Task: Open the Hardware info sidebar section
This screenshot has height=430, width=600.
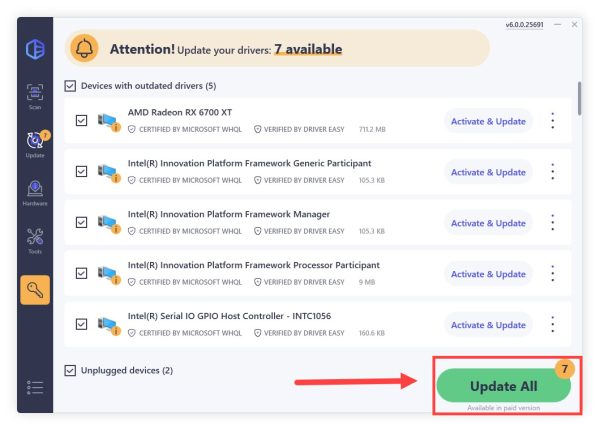Action: [34, 191]
